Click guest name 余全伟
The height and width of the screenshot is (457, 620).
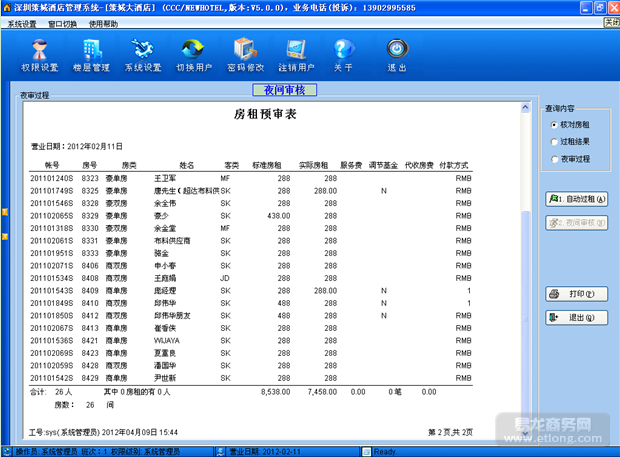click(x=165, y=203)
